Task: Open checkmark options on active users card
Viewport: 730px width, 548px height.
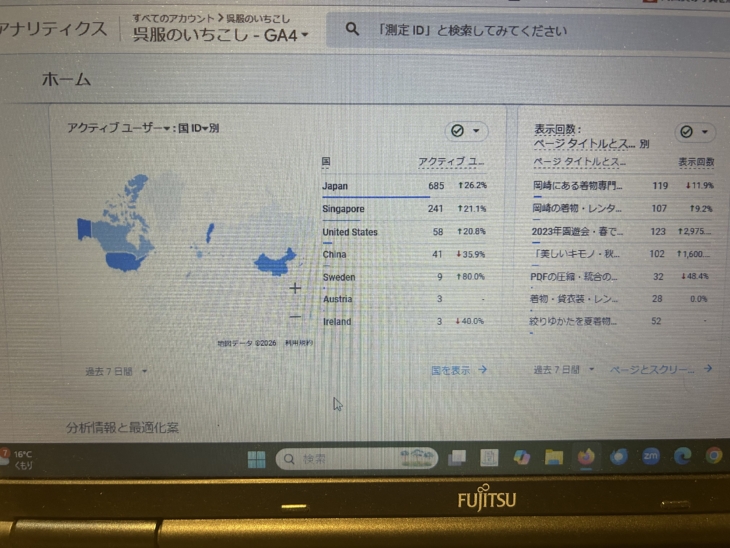Action: (466, 131)
